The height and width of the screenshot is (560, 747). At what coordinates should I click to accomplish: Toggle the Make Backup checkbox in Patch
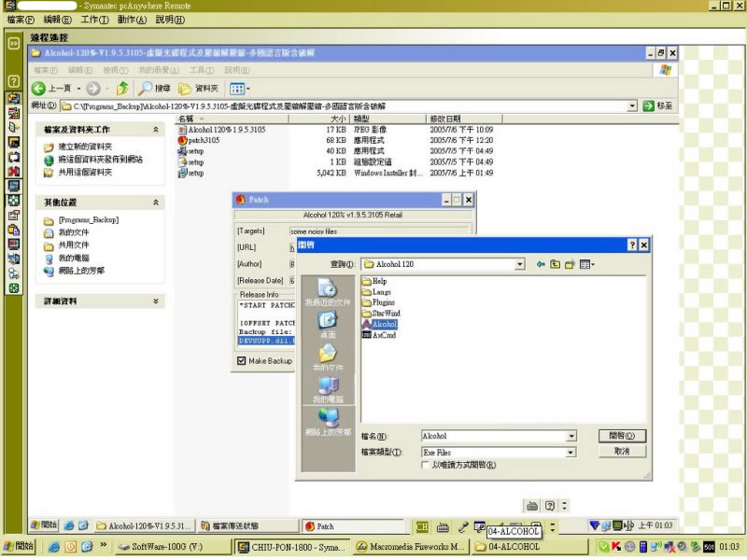pos(242,361)
